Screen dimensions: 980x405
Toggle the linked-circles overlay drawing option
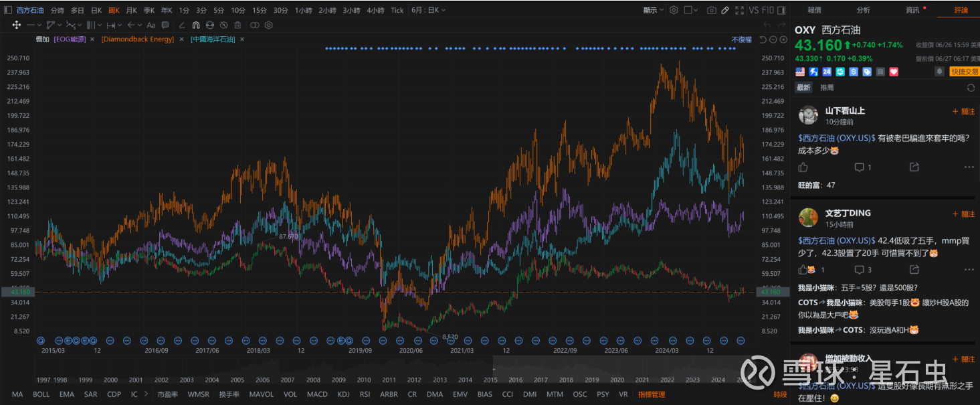click(x=255, y=25)
